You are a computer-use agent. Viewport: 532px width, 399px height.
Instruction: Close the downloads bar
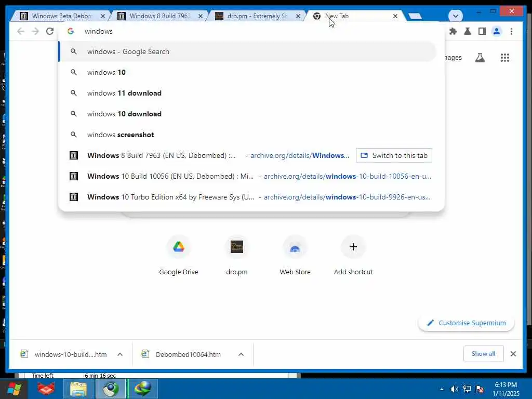[513, 354]
